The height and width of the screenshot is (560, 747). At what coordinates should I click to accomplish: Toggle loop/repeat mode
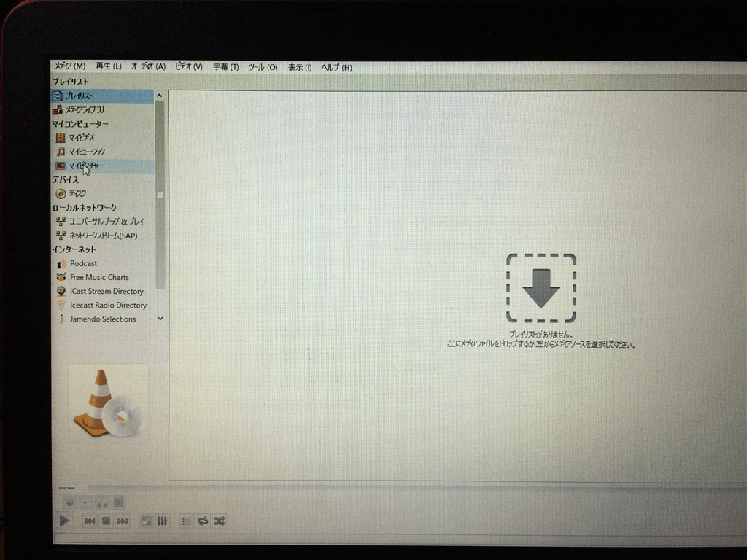[x=203, y=521]
